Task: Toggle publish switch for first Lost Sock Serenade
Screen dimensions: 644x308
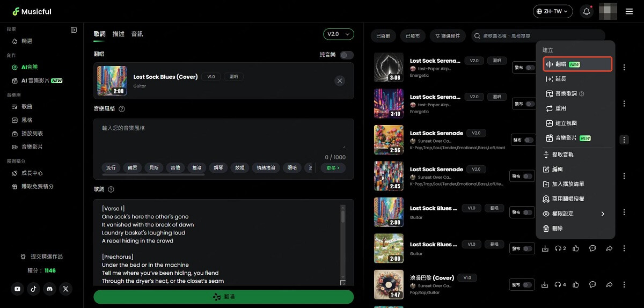Action: (x=530, y=68)
